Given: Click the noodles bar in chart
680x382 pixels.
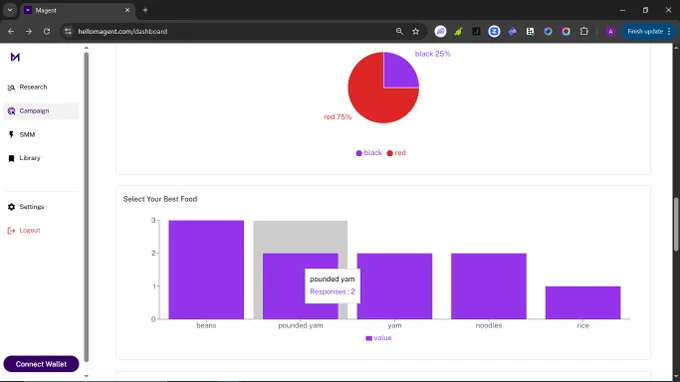Looking at the screenshot, I should (489, 286).
